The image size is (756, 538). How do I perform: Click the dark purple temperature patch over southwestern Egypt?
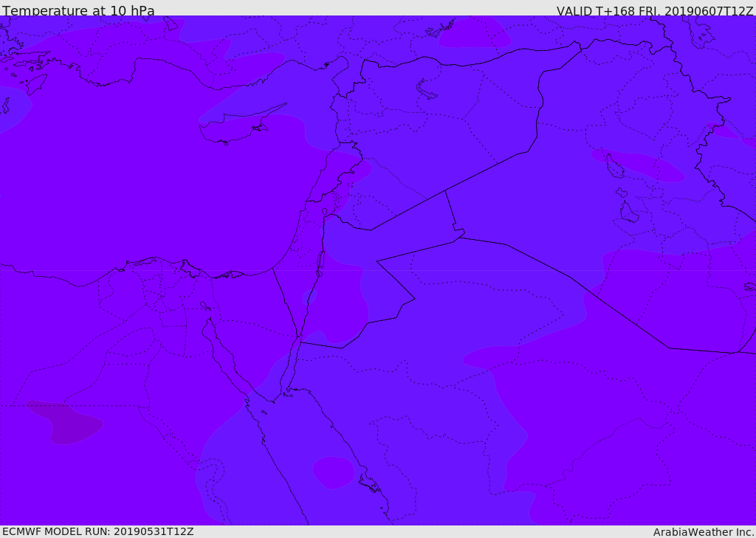click(65, 422)
